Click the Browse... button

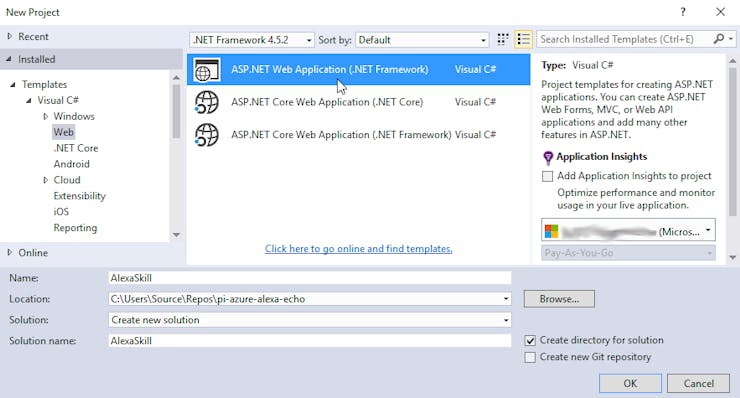(x=559, y=299)
